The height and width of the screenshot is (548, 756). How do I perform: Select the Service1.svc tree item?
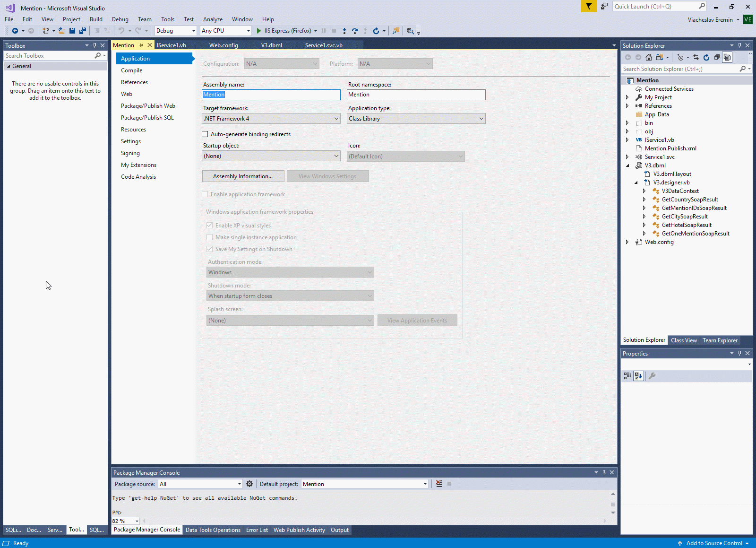(x=660, y=157)
